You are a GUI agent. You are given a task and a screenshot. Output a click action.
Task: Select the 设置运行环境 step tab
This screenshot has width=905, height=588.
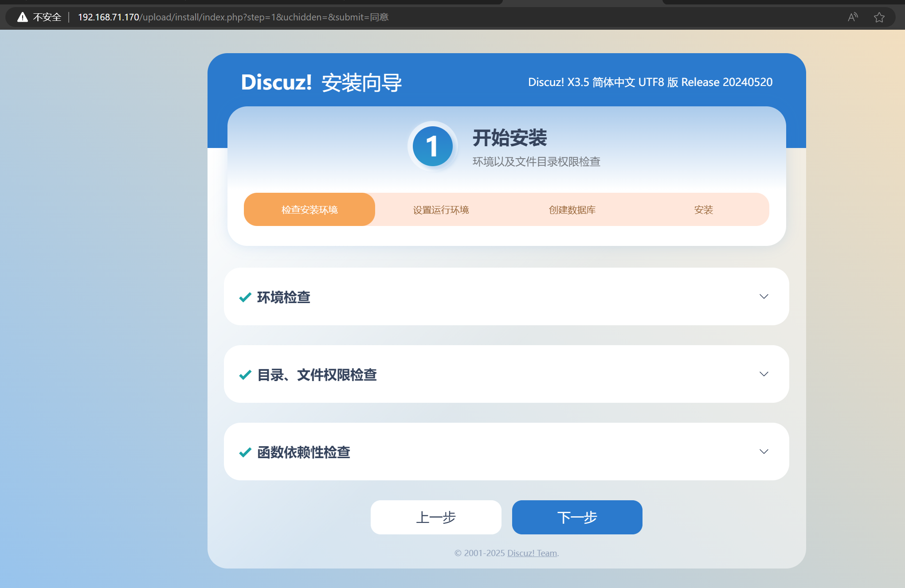pos(441,210)
